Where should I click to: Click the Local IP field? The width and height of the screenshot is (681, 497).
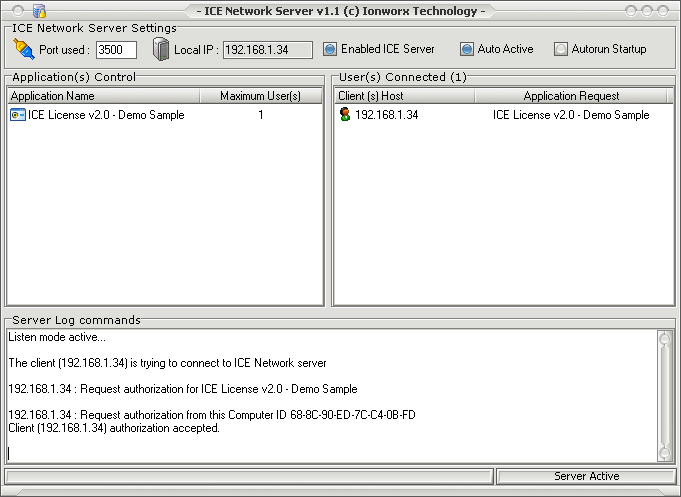click(268, 50)
